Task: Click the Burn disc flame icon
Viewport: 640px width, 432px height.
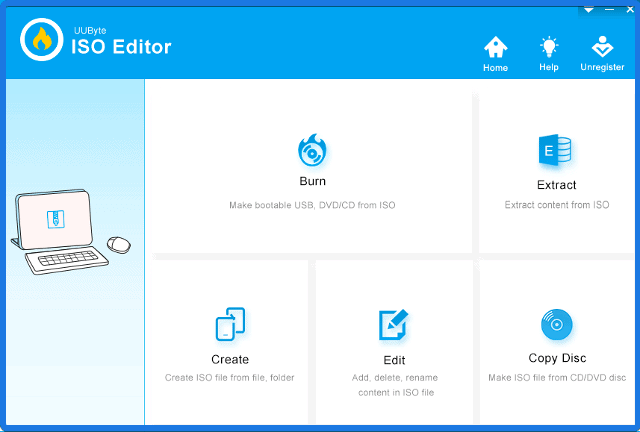Action: [x=312, y=150]
